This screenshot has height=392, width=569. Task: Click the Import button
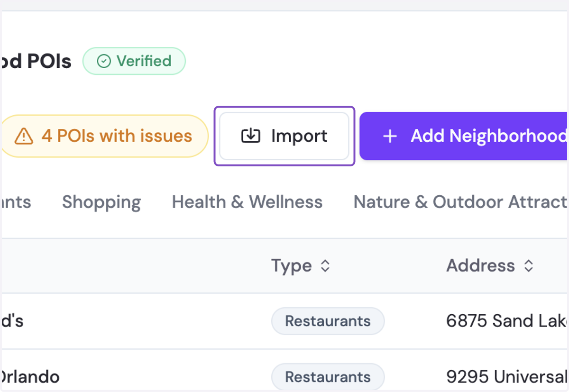284,136
